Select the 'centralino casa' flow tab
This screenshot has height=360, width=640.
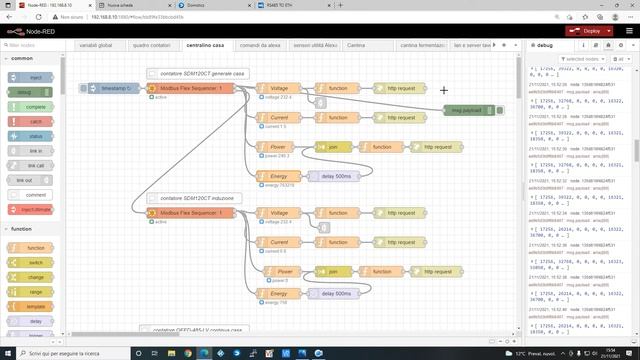point(205,45)
